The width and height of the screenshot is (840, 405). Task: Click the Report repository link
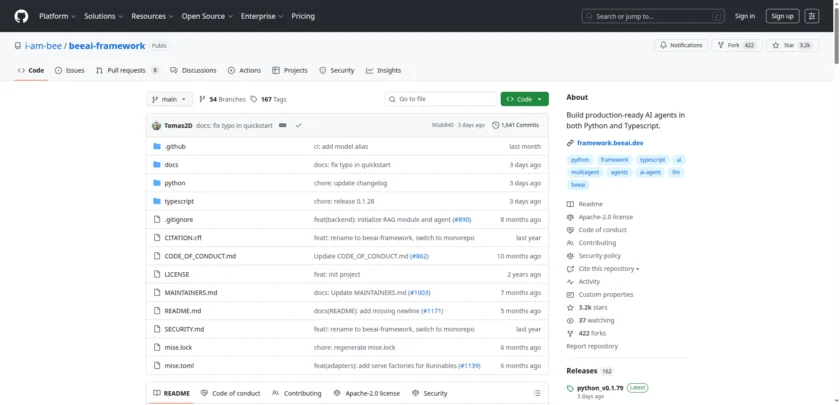[x=592, y=346]
